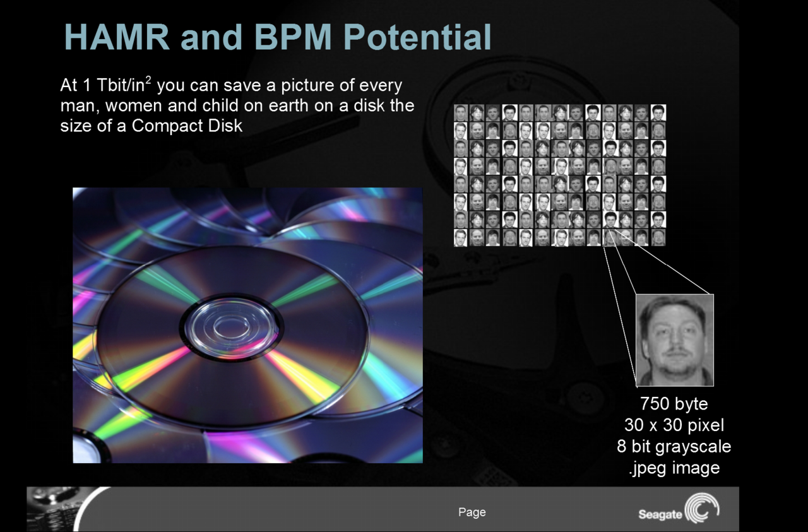Click the grid of small face thumbnails
Viewport: 808px width, 532px height.
pyautogui.click(x=560, y=175)
